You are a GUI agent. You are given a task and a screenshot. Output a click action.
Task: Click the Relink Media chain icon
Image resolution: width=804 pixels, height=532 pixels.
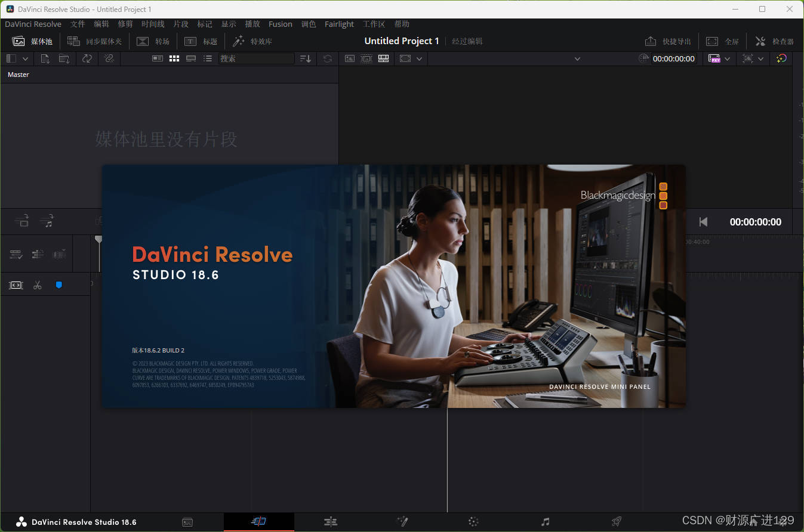tap(109, 58)
